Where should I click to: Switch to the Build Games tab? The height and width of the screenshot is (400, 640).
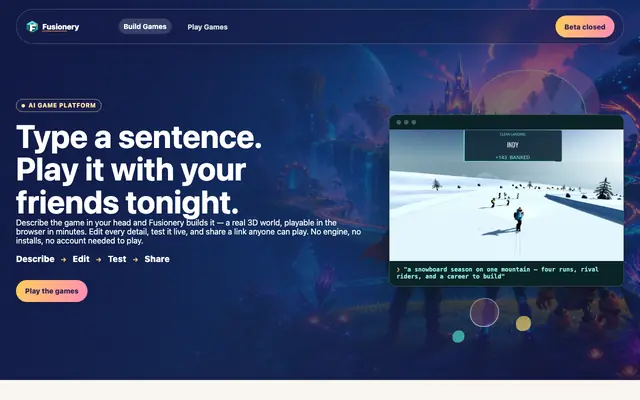pyautogui.click(x=145, y=27)
